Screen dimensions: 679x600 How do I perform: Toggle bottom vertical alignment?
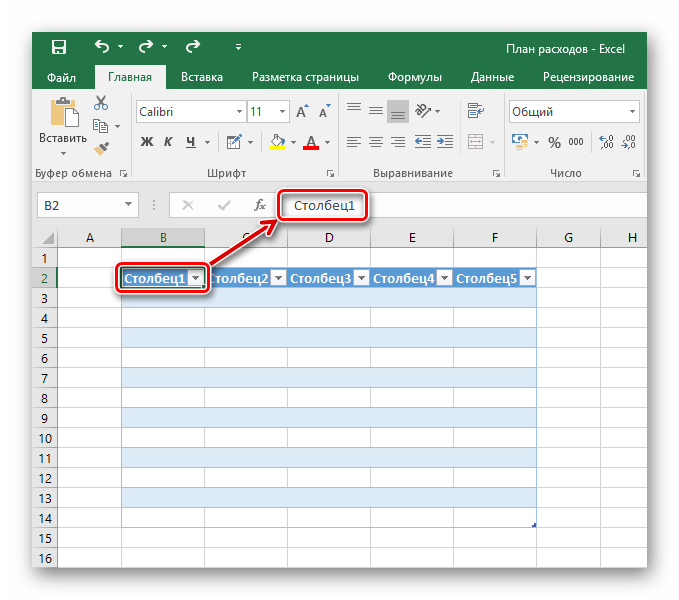[398, 111]
